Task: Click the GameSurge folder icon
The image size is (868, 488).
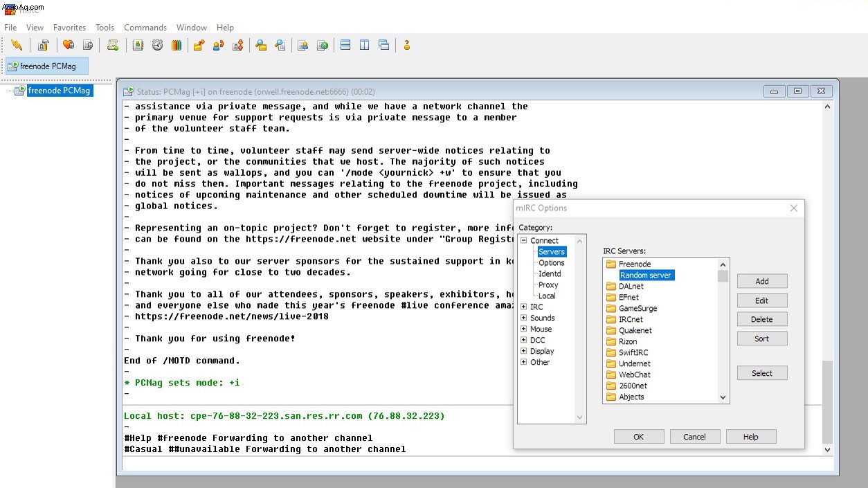Action: pyautogui.click(x=611, y=309)
